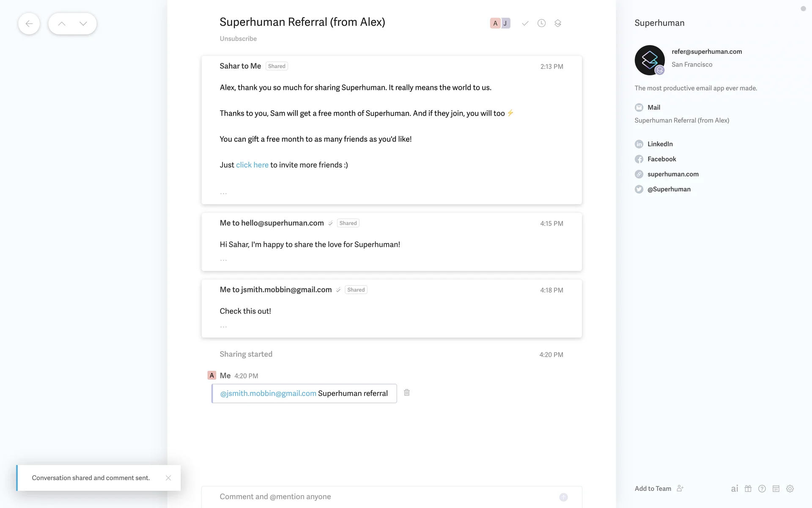Image resolution: width=812 pixels, height=508 pixels.
Task: Focus the Comment and @mention input field
Action: pyautogui.click(x=381, y=497)
